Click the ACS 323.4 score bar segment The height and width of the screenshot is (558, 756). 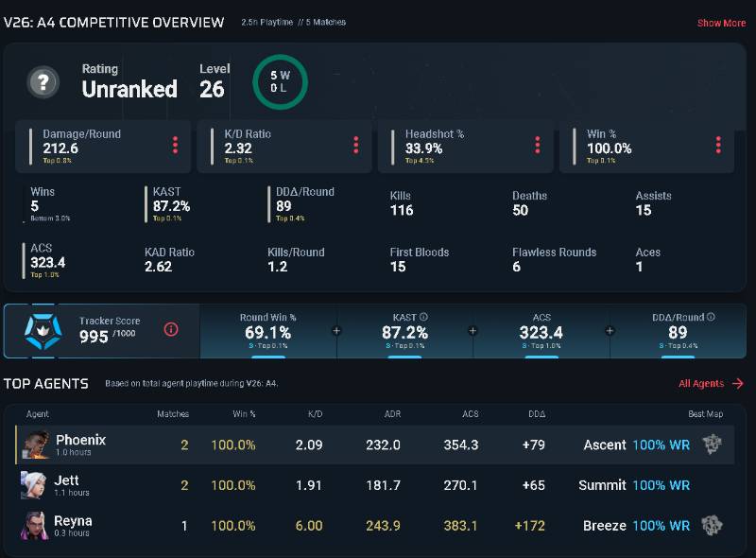pyautogui.click(x=541, y=331)
